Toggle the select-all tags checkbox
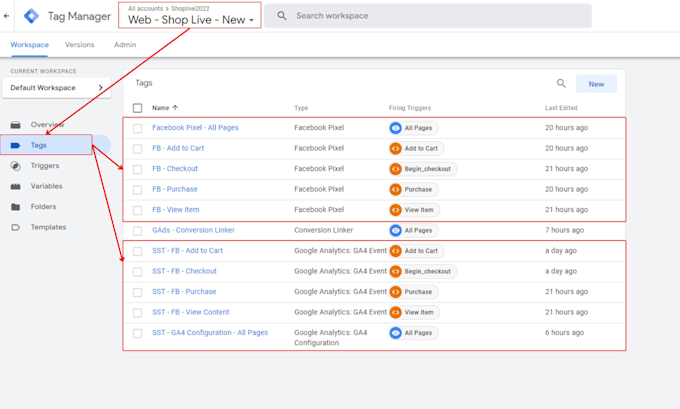Image resolution: width=680 pixels, height=409 pixels. click(x=137, y=108)
